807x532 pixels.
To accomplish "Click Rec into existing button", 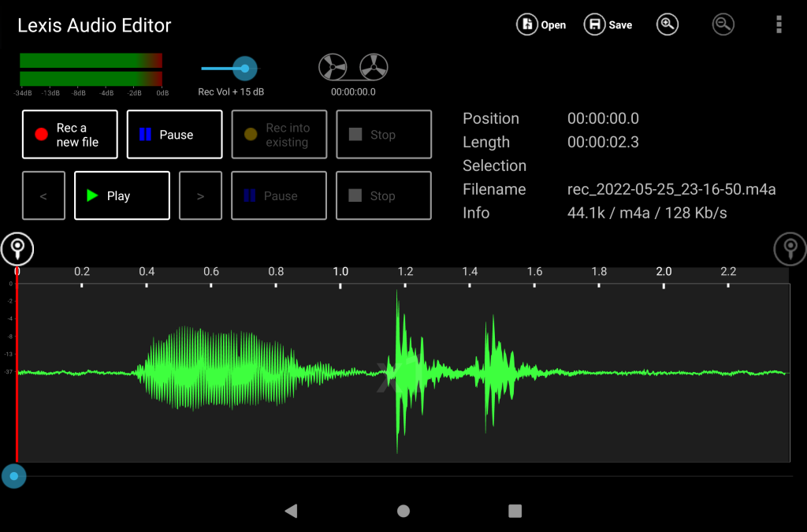I will (x=279, y=134).
